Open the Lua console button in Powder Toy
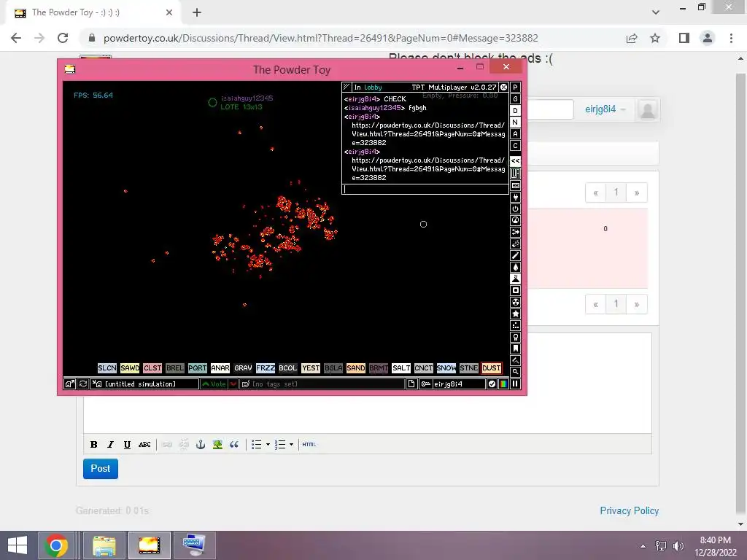 click(x=515, y=174)
